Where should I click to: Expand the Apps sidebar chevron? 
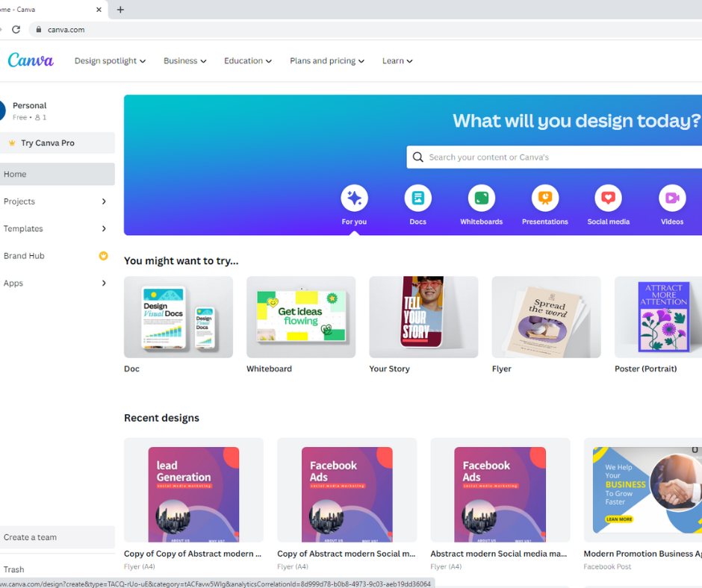tap(104, 284)
